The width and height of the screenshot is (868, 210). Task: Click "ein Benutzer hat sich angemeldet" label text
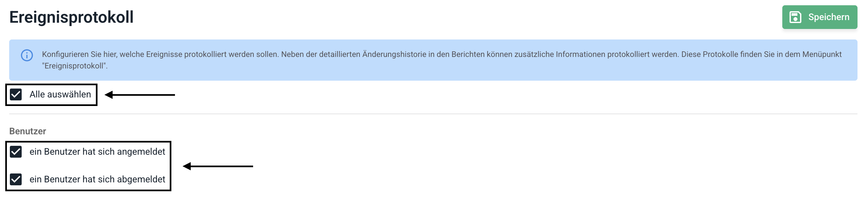tap(98, 152)
